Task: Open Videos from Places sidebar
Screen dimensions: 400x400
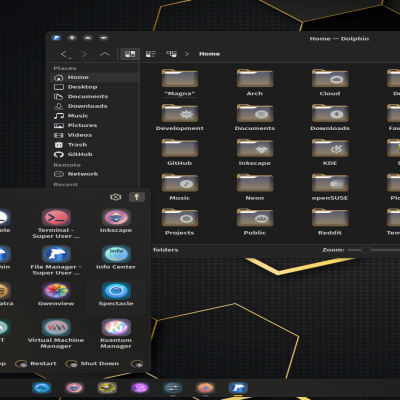Action: 94,135
